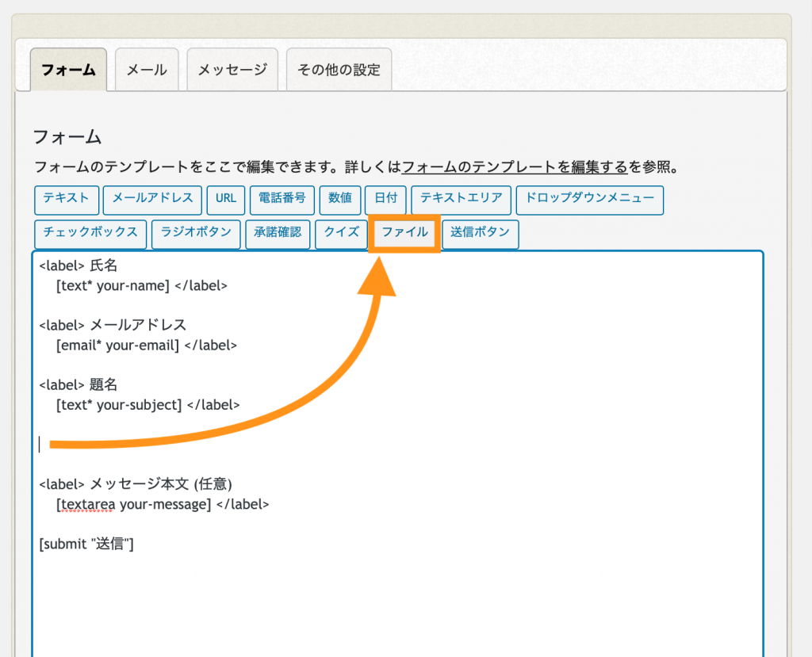Image resolution: width=812 pixels, height=657 pixels.
Task: Switch to the メッセージ tab
Action: click(x=232, y=70)
